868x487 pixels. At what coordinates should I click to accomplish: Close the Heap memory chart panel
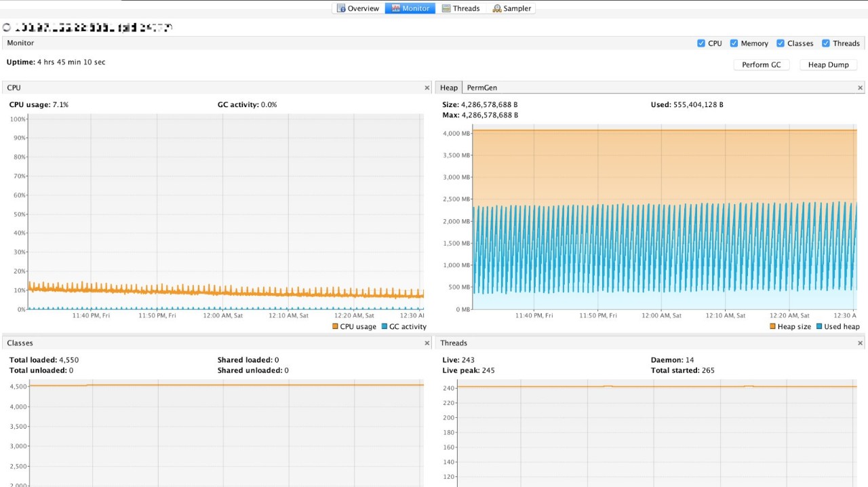coord(861,88)
